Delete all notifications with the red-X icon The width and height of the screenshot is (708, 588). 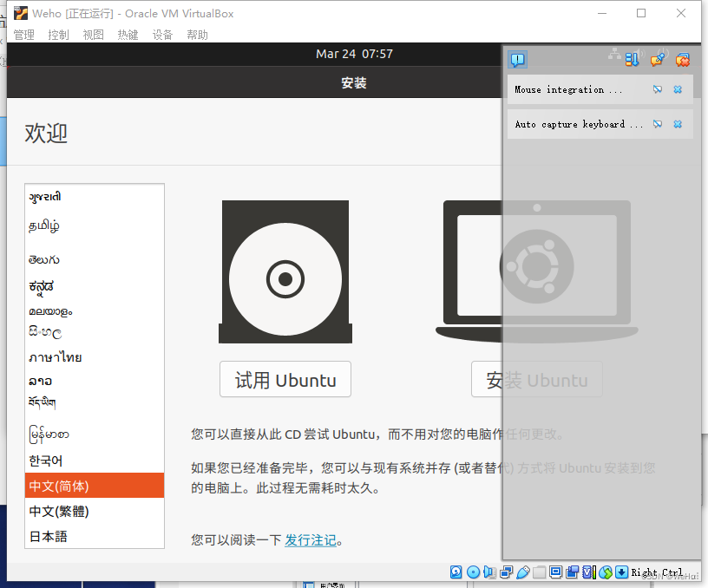point(683,60)
